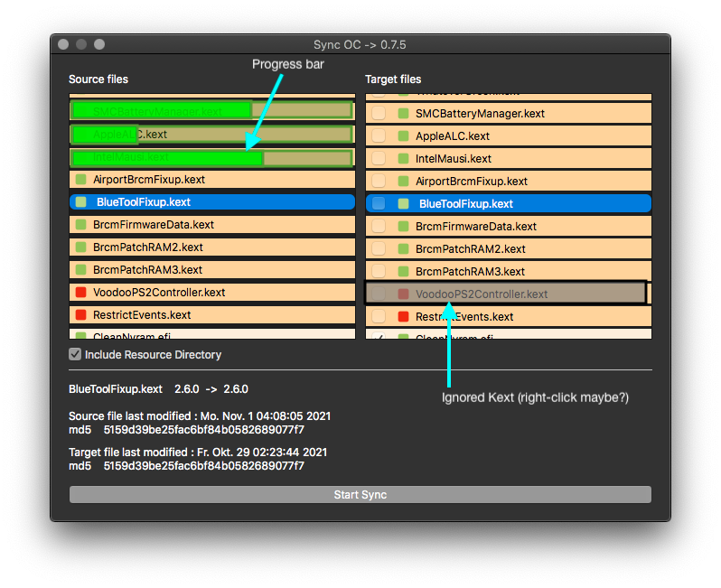The width and height of the screenshot is (721, 588).
Task: Select BrcmFirmwareData.kext in Target files
Action: 509,226
